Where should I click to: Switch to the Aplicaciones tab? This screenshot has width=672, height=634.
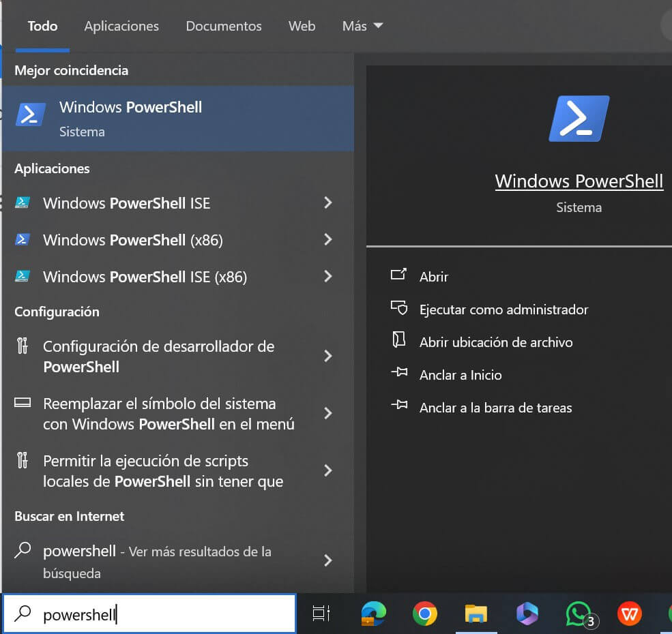pyautogui.click(x=121, y=26)
